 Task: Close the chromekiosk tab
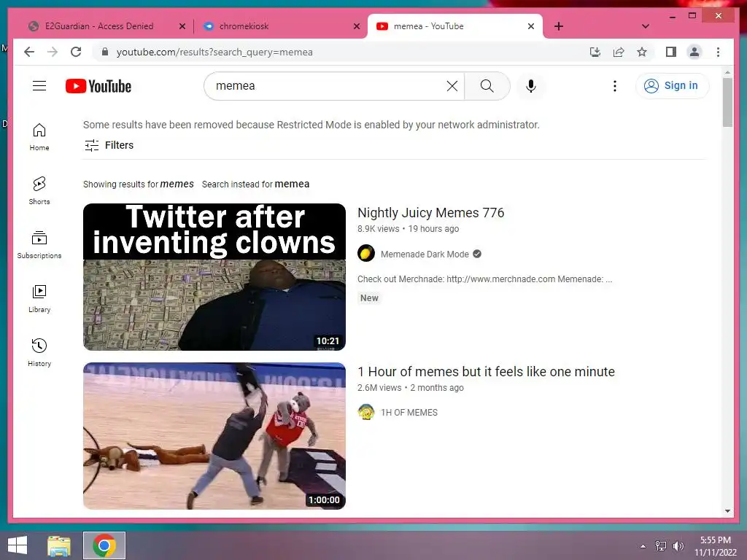[x=356, y=27]
